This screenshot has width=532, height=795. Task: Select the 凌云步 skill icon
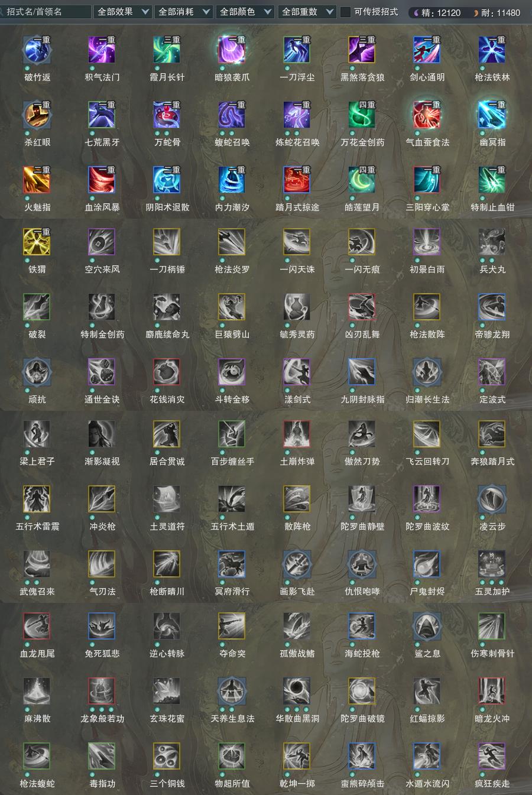point(492,499)
